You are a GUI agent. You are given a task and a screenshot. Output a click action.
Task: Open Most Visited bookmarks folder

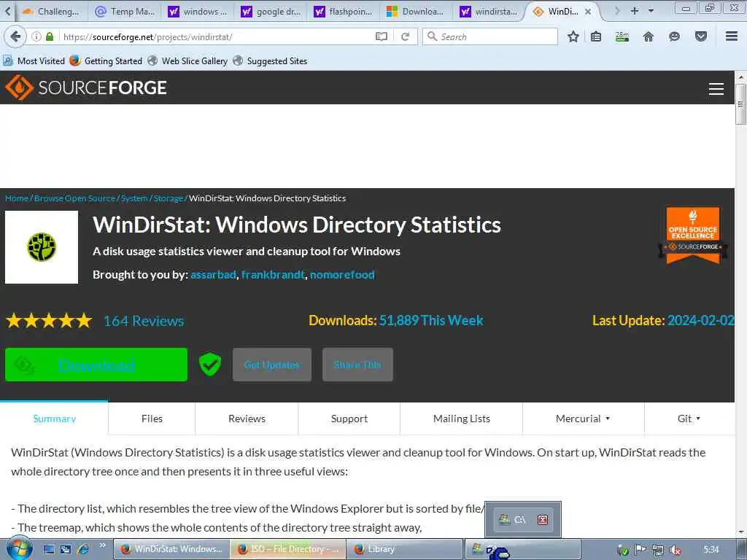tap(34, 61)
